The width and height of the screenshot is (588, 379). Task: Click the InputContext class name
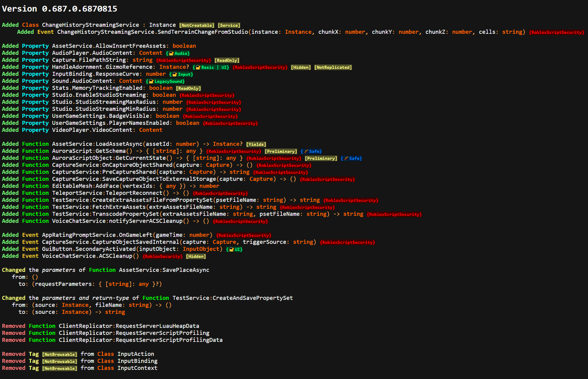pos(137,368)
